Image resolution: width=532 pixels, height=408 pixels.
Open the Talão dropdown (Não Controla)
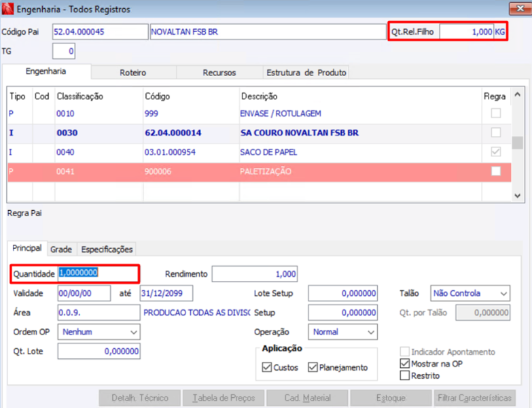point(470,293)
